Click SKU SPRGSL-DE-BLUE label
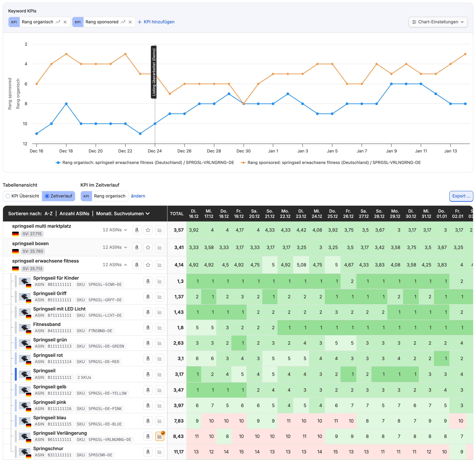Viewport: 476px width, 460px height. pyautogui.click(x=99, y=424)
